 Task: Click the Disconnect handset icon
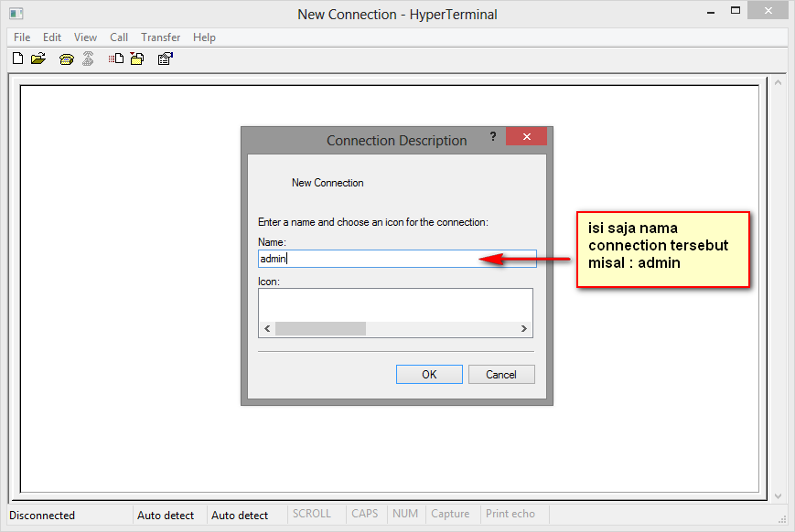point(88,59)
